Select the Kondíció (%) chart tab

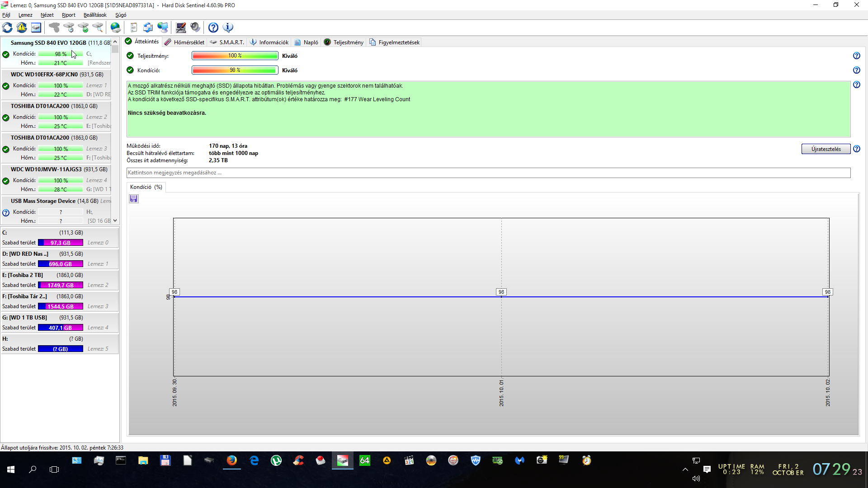146,187
